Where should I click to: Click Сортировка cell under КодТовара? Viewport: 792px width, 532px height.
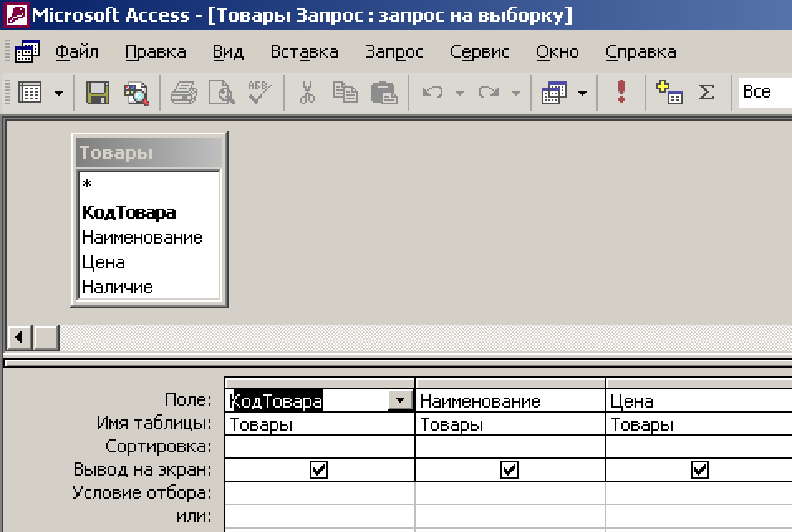point(320,447)
